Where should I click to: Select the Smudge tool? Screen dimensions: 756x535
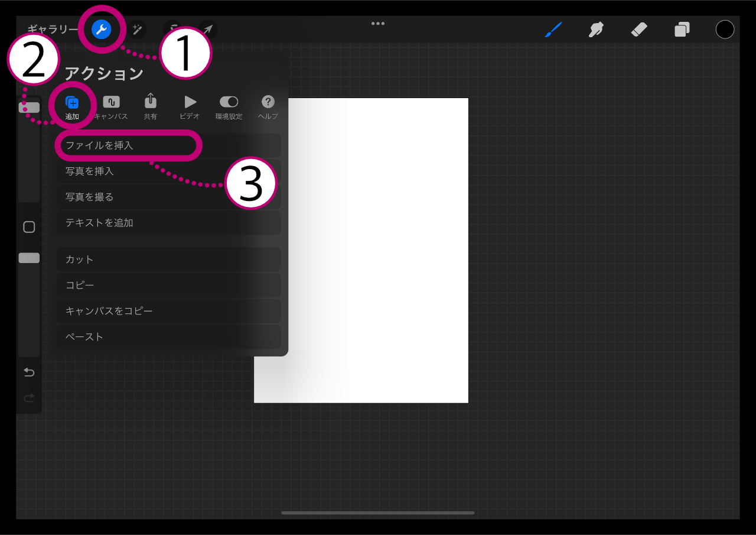click(596, 30)
